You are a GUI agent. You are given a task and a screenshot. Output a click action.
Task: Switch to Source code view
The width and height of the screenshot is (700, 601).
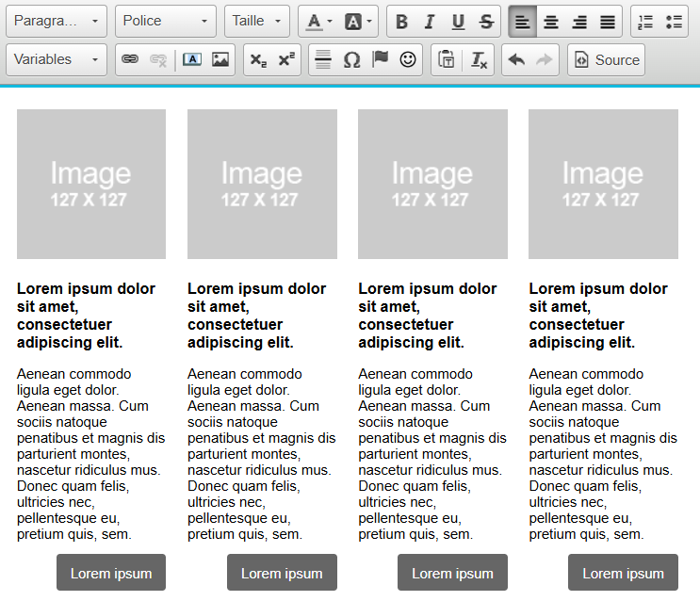(x=606, y=59)
